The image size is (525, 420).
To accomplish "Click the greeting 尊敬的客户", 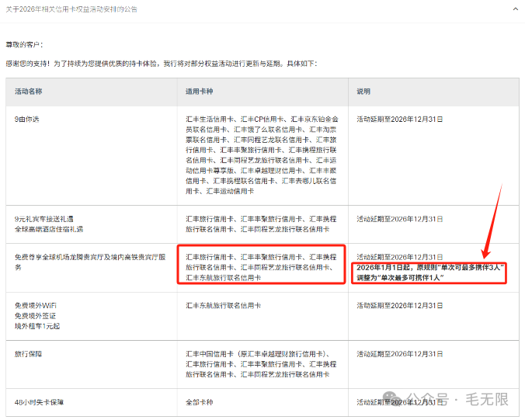I will pos(24,44).
